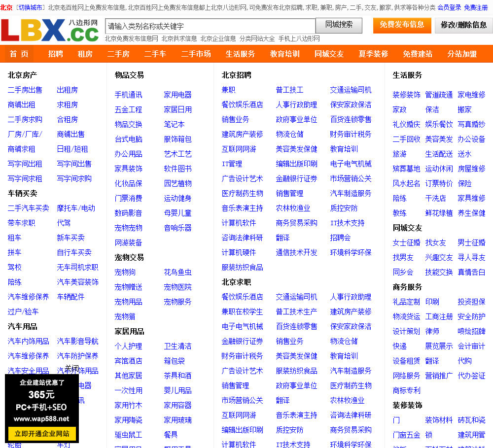This screenshot has width=493, height=448.
Task: Click the 北京免费发布信息网 link under search
Action: click(132, 38)
